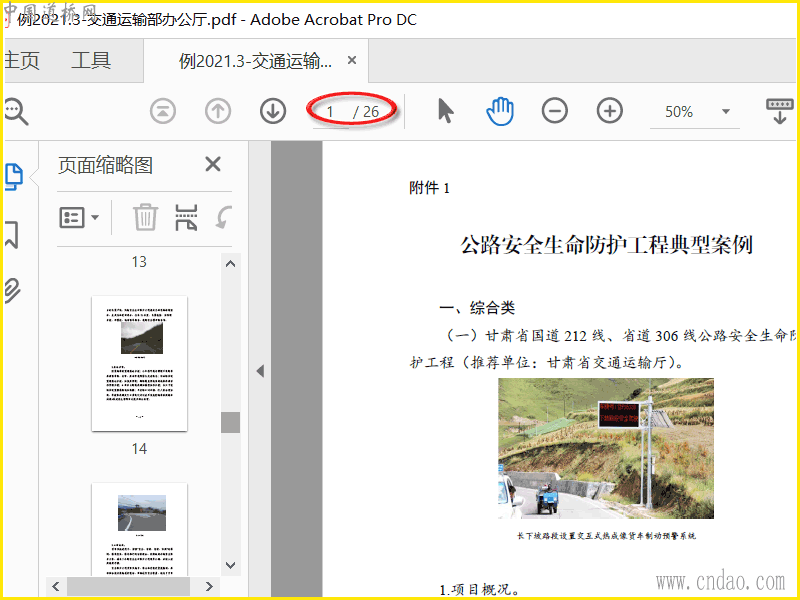Click the page label 14 text

coord(139,449)
